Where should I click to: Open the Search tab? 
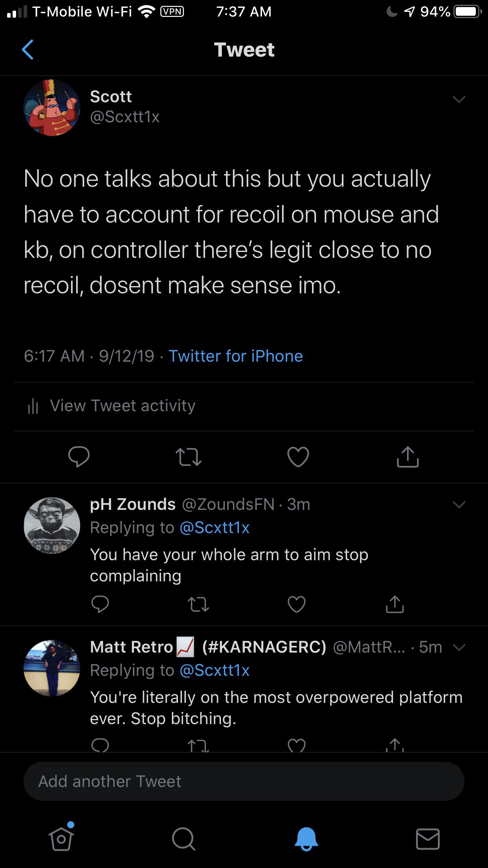coord(183,839)
